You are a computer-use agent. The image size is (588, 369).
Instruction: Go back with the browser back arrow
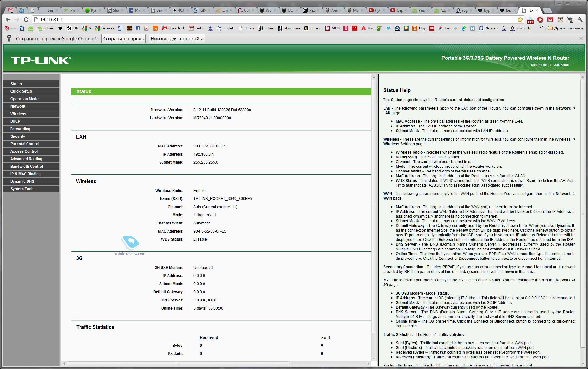[8, 19]
